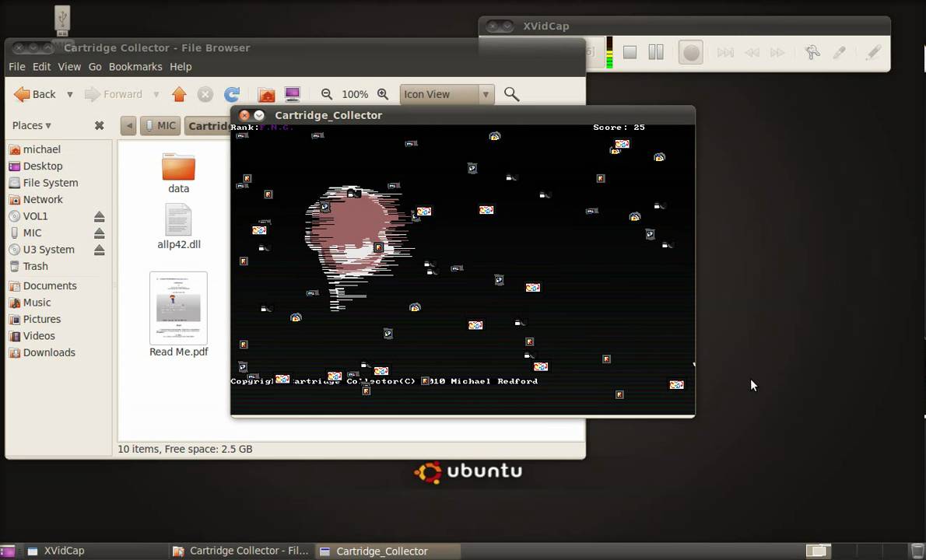Click XVidCap capture area picker icon
926x560 pixels.
(839, 53)
